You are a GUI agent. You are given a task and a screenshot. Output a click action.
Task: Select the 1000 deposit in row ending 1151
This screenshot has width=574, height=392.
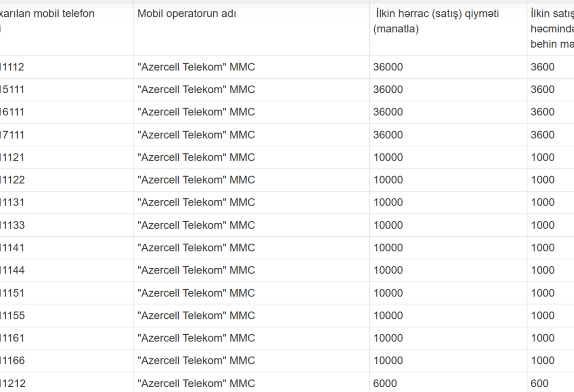coord(542,293)
